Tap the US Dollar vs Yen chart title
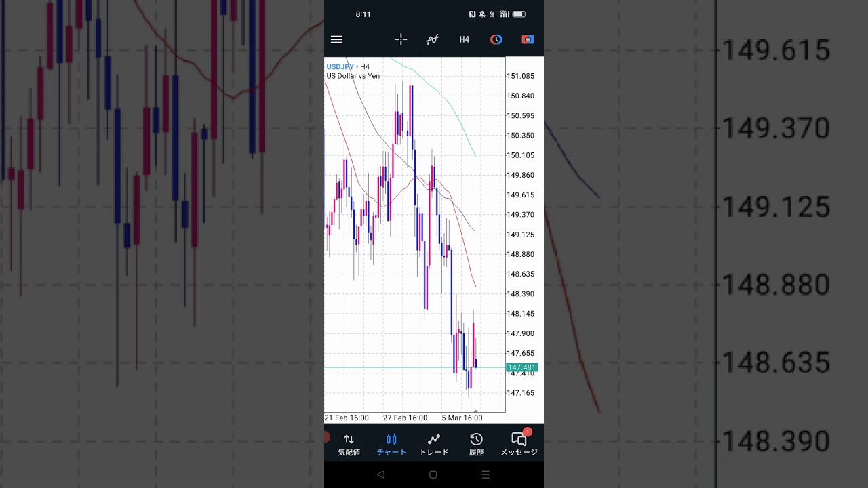Viewport: 868px width, 488px height. coord(353,76)
